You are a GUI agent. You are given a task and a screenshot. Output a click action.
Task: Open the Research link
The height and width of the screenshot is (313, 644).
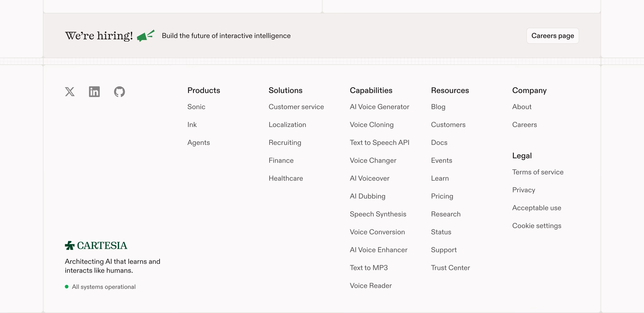(446, 214)
